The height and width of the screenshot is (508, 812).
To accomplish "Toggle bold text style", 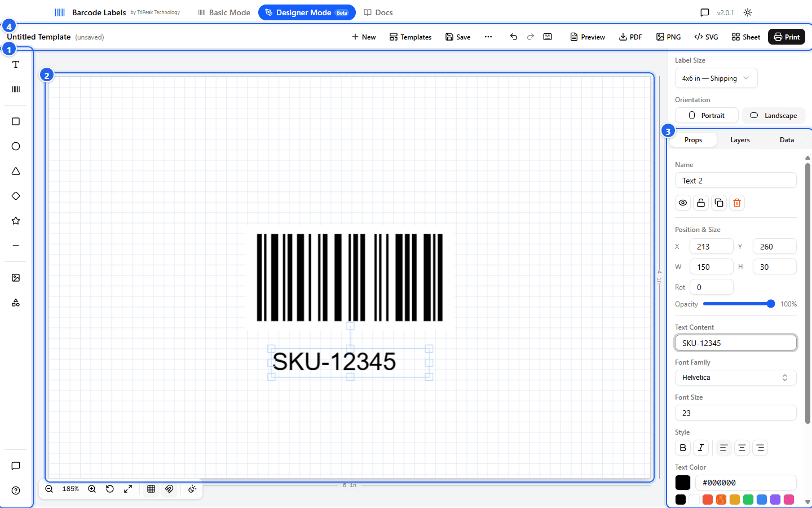I will [x=683, y=448].
